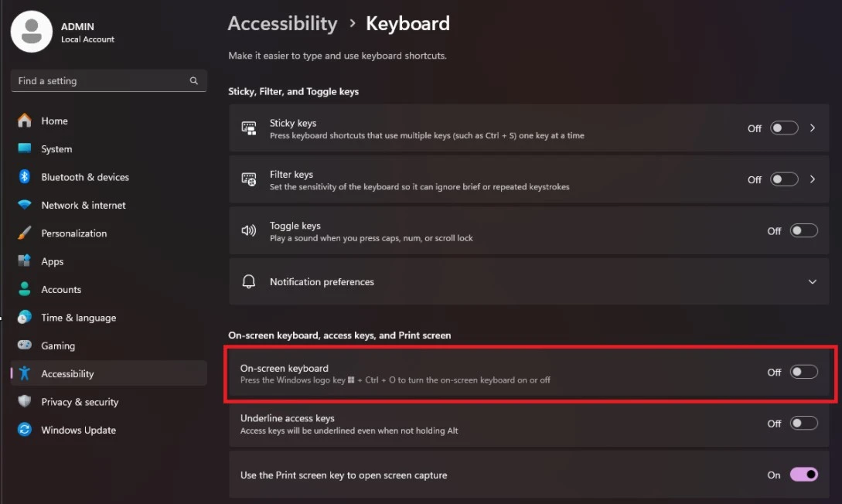Click the Gaming controller icon
This screenshot has width=842, height=504.
(x=25, y=346)
